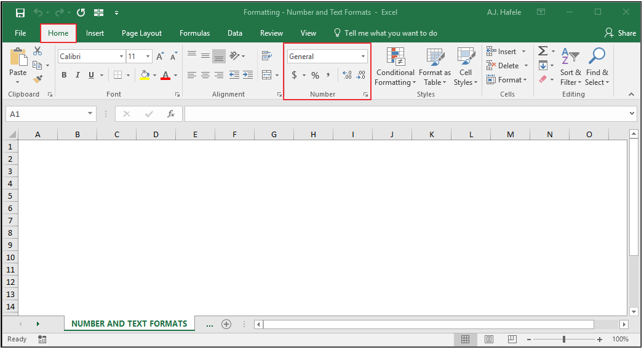The width and height of the screenshot is (644, 350).
Task: Toggle Wrap Text icon
Action: pyautogui.click(x=266, y=55)
